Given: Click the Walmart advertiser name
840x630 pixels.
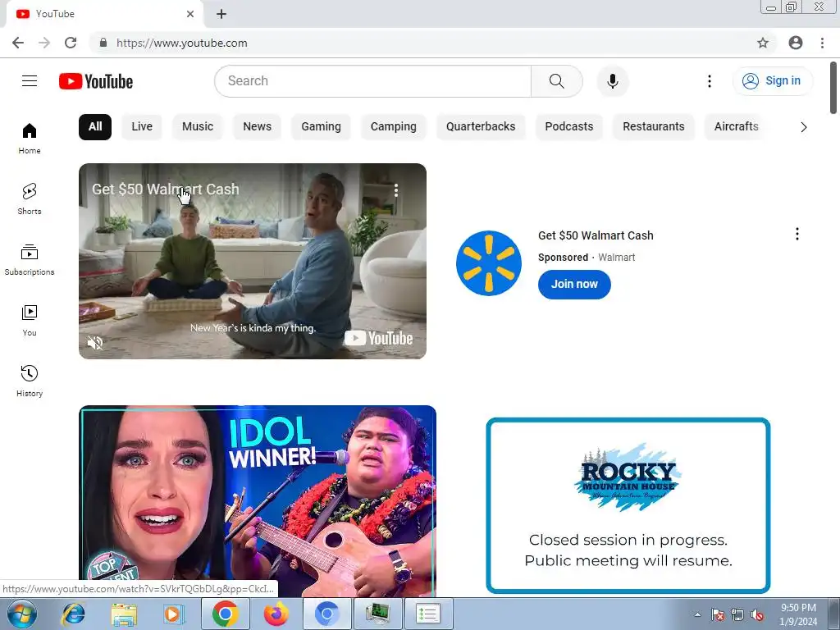Looking at the screenshot, I should coord(616,258).
